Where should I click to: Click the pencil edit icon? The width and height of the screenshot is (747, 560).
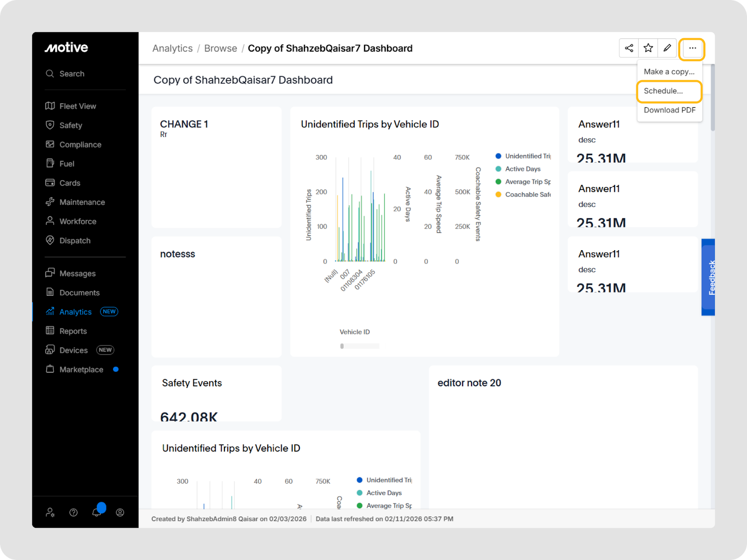coord(667,48)
